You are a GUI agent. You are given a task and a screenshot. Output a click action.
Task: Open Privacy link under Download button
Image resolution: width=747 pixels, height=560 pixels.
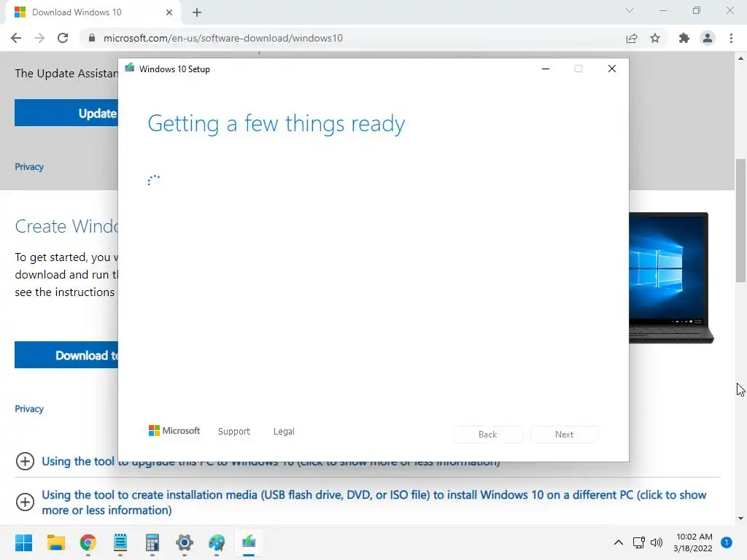coord(29,408)
